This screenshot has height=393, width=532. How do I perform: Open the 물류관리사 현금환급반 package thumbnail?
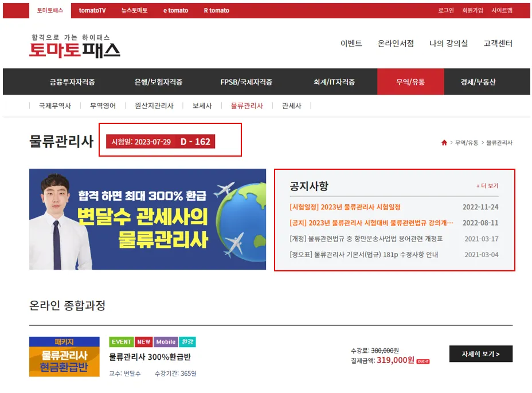[x=64, y=357]
